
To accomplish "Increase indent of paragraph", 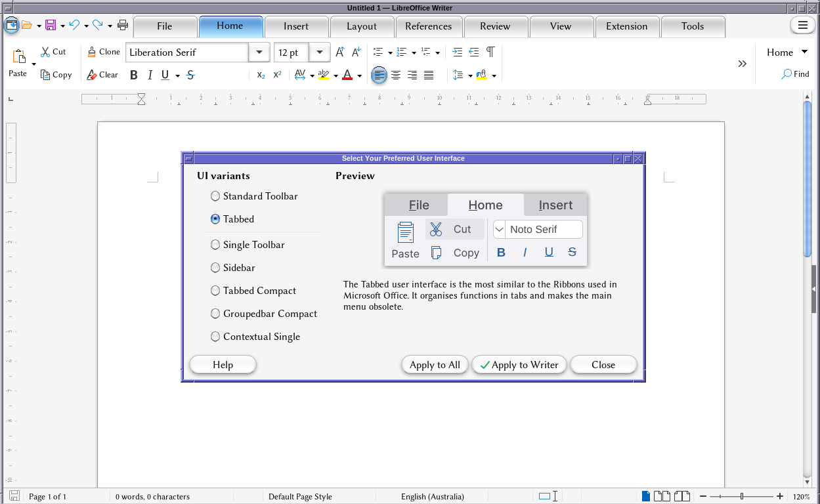I will coord(458,52).
